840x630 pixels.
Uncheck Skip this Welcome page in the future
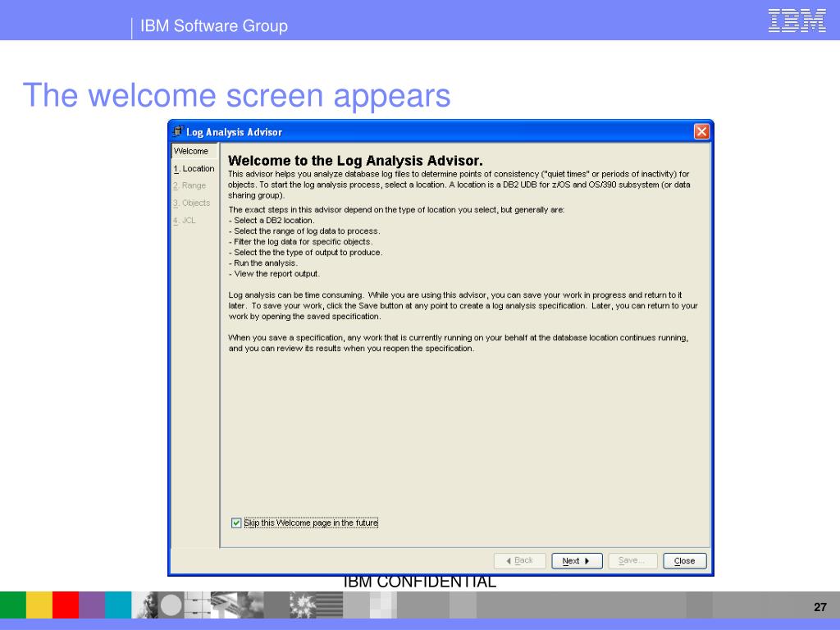tap(236, 523)
